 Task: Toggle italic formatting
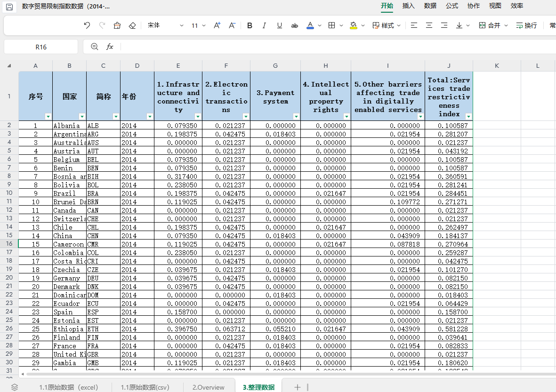(264, 25)
